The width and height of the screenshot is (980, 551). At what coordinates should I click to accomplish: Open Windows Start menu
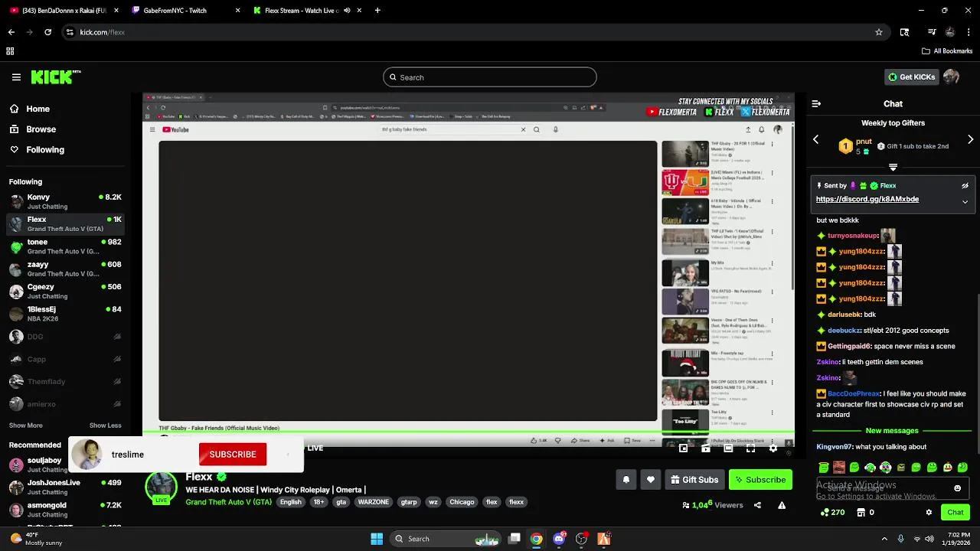377,539
